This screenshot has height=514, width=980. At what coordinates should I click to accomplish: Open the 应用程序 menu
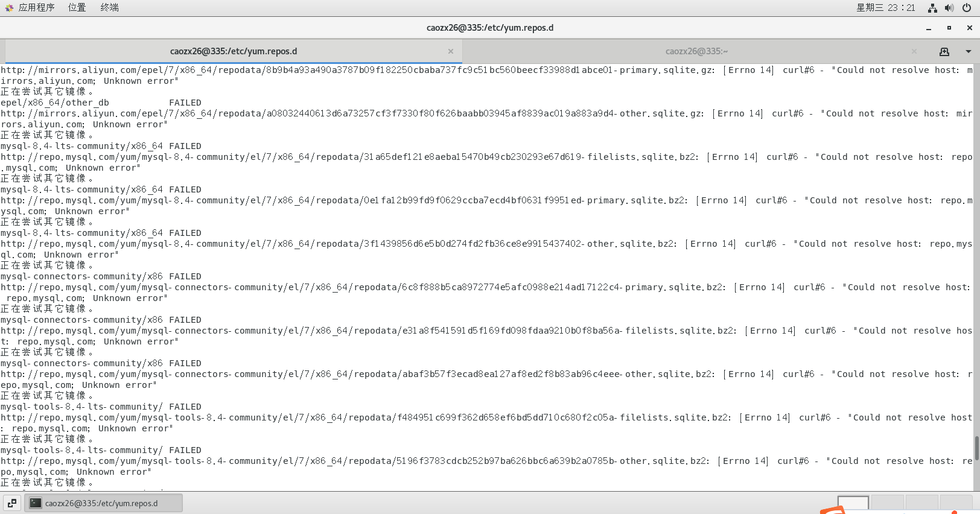(x=30, y=8)
